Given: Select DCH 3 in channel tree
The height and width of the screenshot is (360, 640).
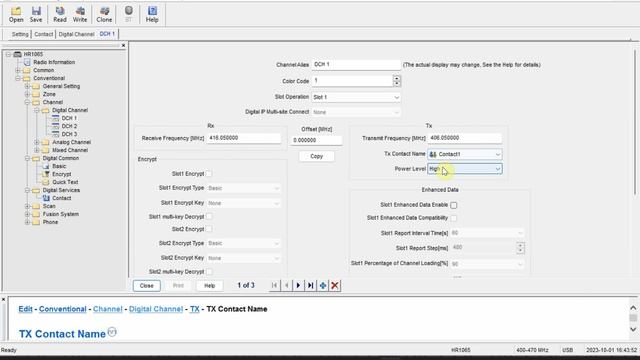Looking at the screenshot, I should (69, 134).
